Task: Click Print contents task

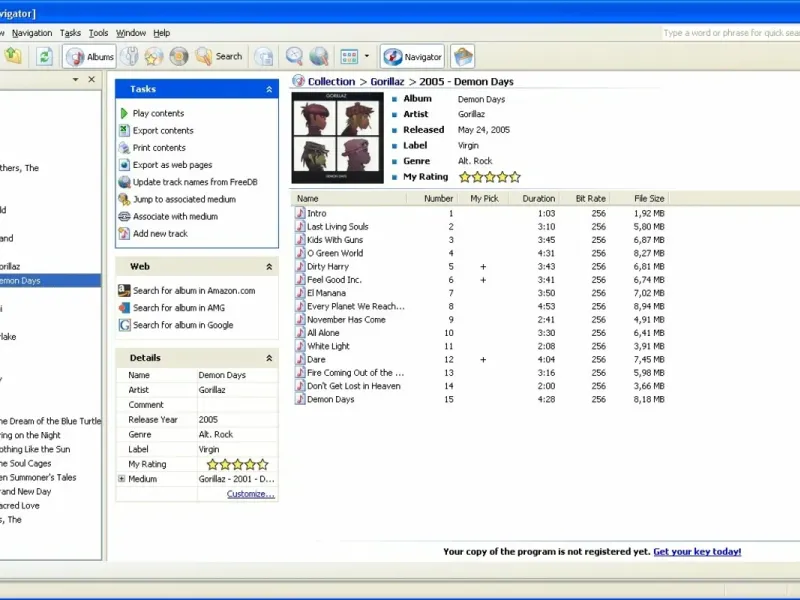Action: [x=152, y=148]
